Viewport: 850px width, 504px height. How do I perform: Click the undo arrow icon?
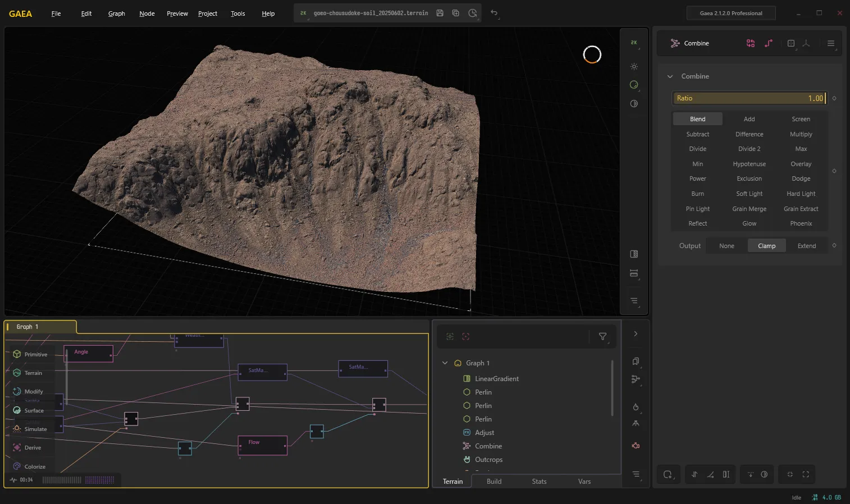[x=494, y=13]
